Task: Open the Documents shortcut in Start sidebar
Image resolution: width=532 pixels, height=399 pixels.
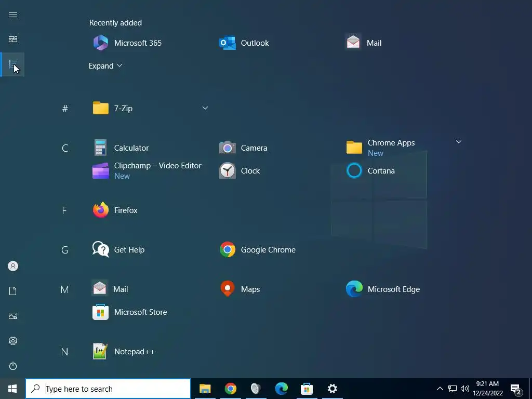Action: point(13,291)
